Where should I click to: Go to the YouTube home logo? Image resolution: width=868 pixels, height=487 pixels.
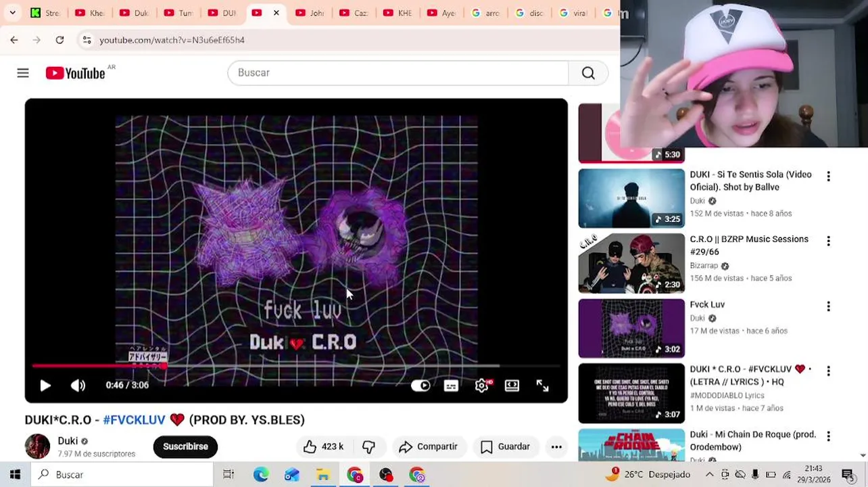(x=75, y=73)
